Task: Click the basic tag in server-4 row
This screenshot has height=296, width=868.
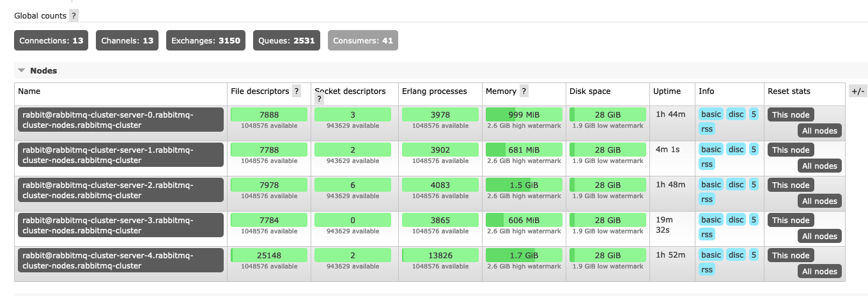Action: (711, 255)
